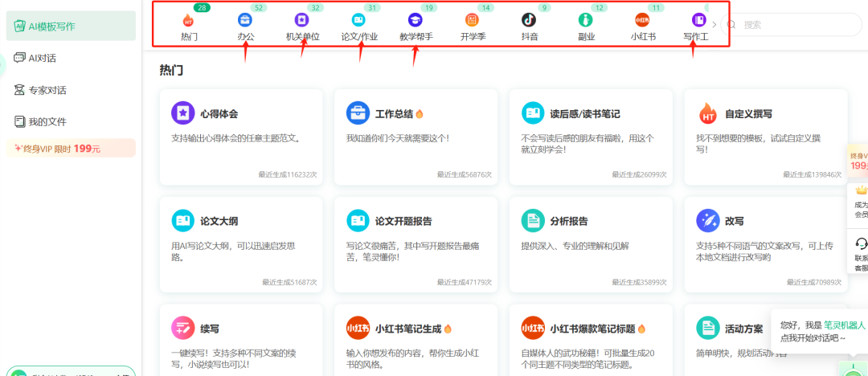This screenshot has width=868, height=376.
Task: Click description 支持输出心得体会的任意主题范文。
Action: coord(235,138)
